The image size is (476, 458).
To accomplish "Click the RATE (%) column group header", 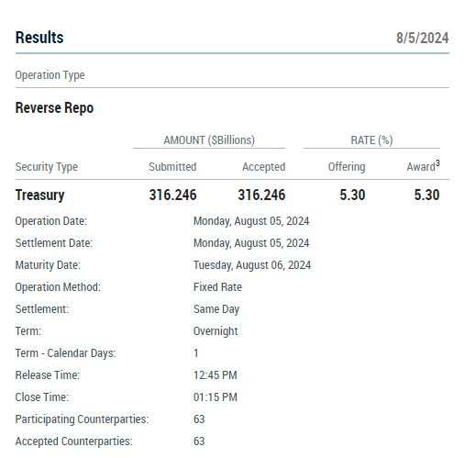I will click(371, 140).
